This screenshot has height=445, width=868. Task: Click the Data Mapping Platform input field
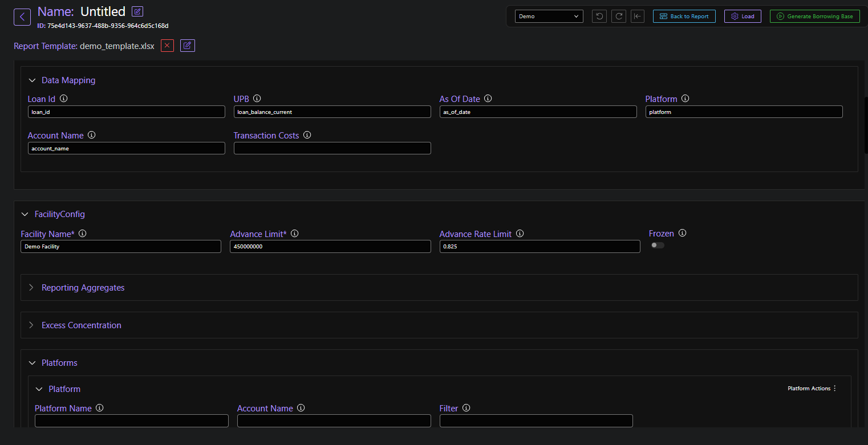(x=744, y=112)
